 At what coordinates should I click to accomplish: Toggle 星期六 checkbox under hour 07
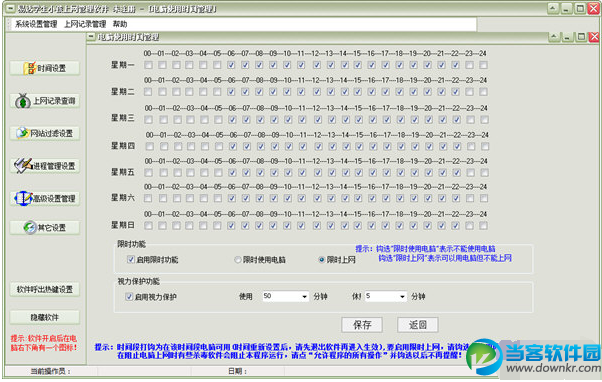point(246,198)
